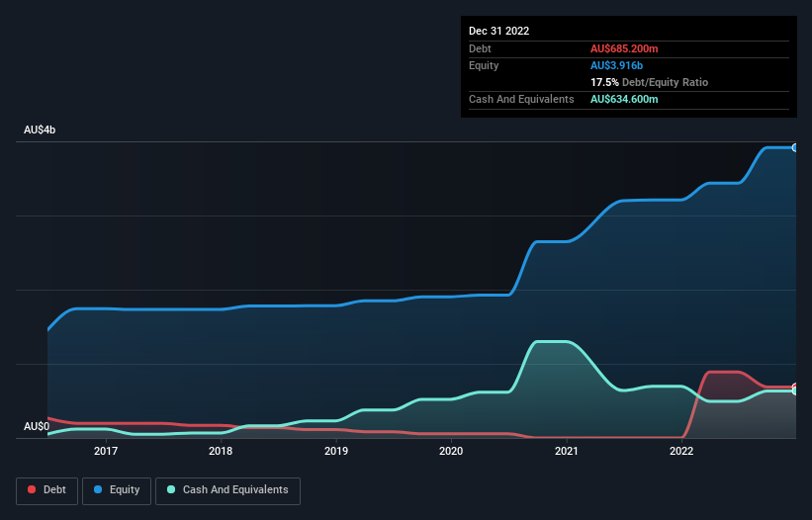Click the Dec 31 2022 tooltip date
Image resolution: width=812 pixels, height=520 pixels.
click(498, 31)
